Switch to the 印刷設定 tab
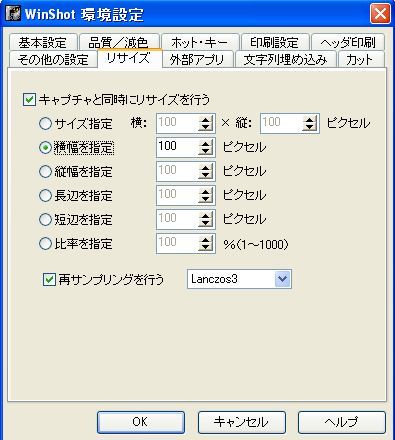 (275, 42)
